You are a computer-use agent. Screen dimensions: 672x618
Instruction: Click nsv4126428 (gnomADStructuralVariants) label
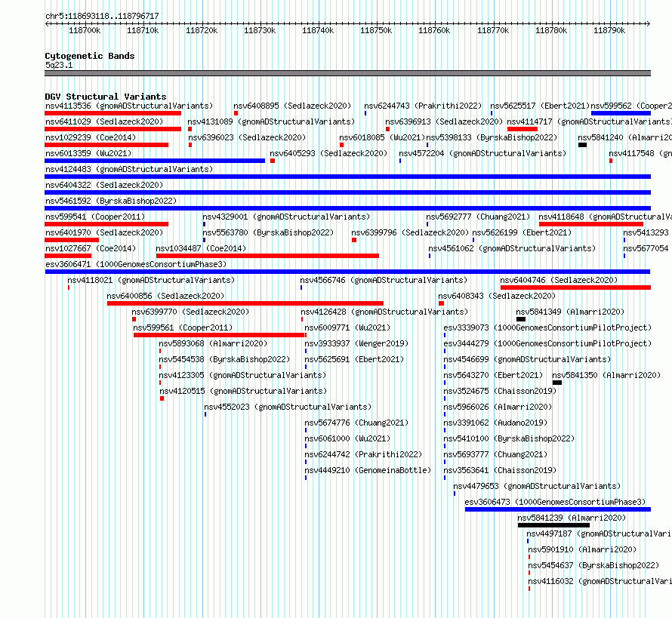coord(384,312)
